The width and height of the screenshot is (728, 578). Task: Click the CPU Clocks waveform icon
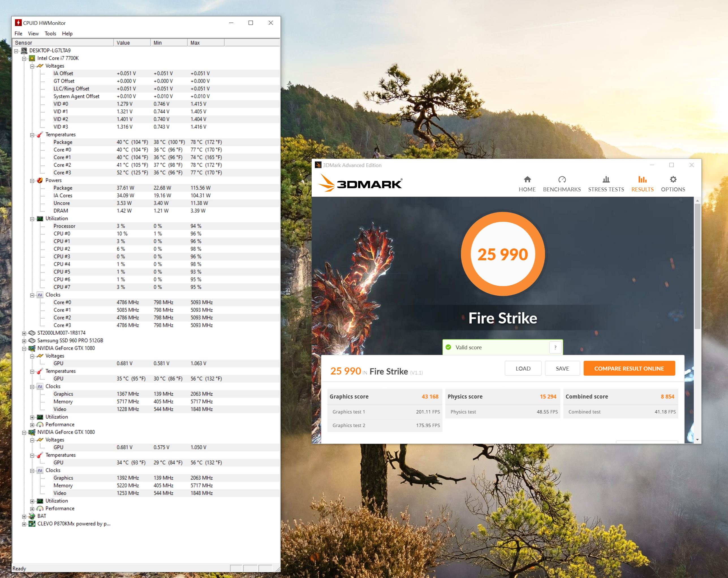point(40,295)
